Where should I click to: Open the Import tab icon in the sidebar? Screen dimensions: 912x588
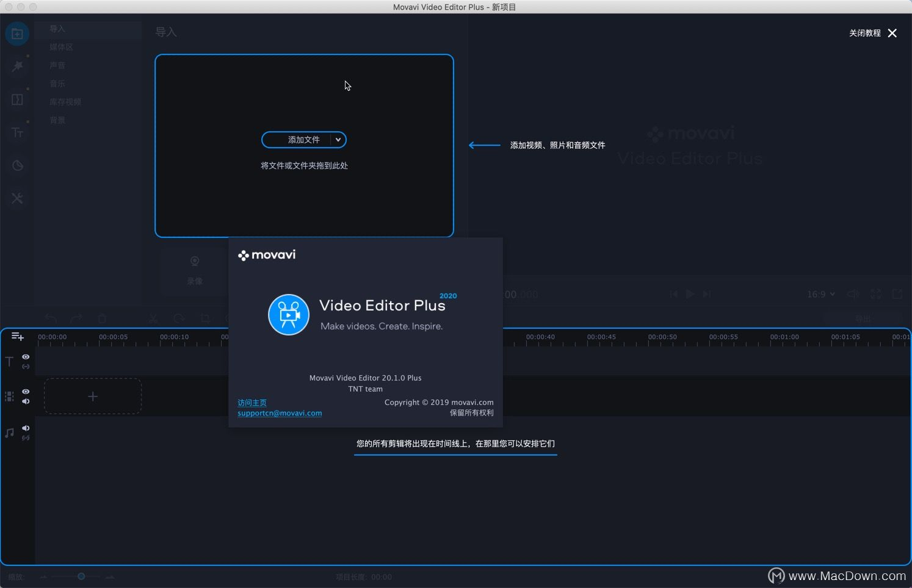[x=17, y=34]
